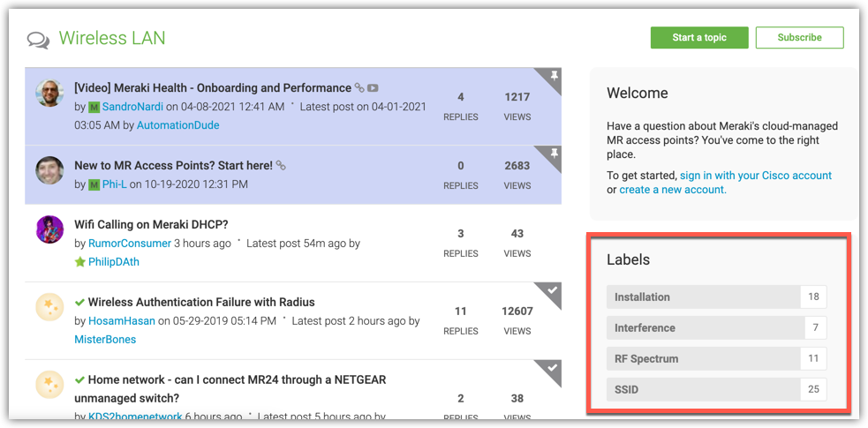Screen dimensions: 868x428
Task: Click the 11 count next to RF Spectrum
Action: (x=813, y=359)
